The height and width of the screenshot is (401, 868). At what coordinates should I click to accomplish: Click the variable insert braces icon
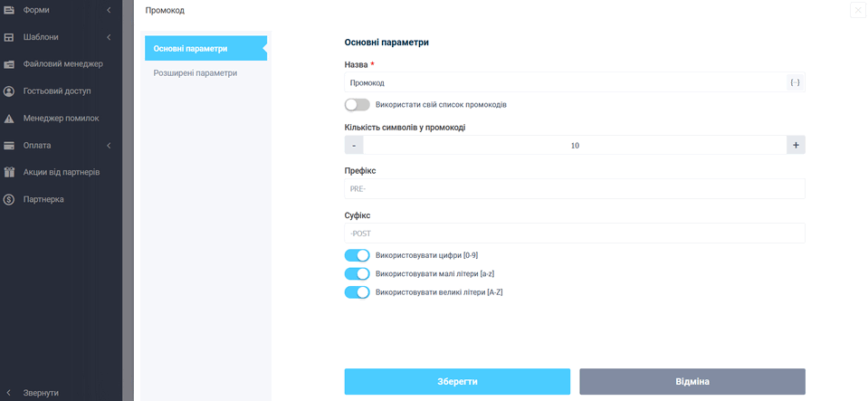click(795, 82)
